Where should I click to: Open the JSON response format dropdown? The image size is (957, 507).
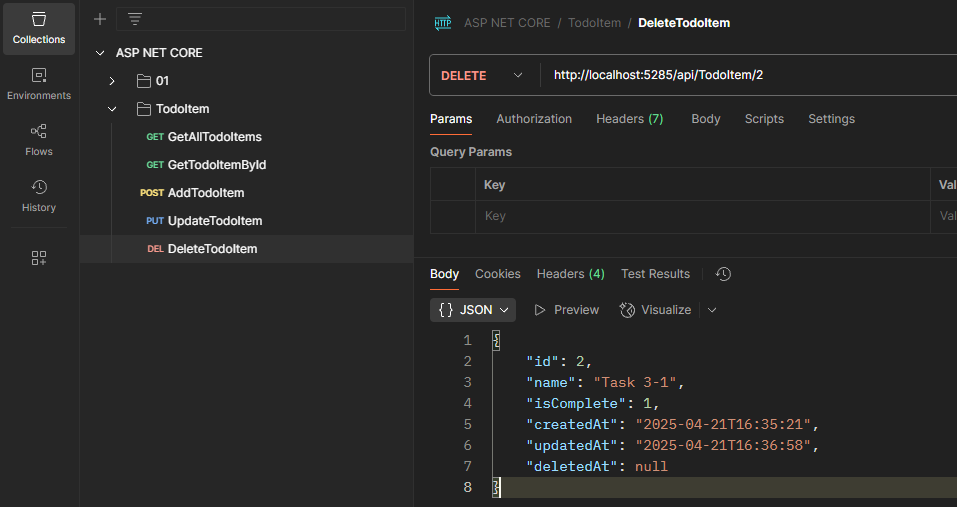(x=473, y=310)
